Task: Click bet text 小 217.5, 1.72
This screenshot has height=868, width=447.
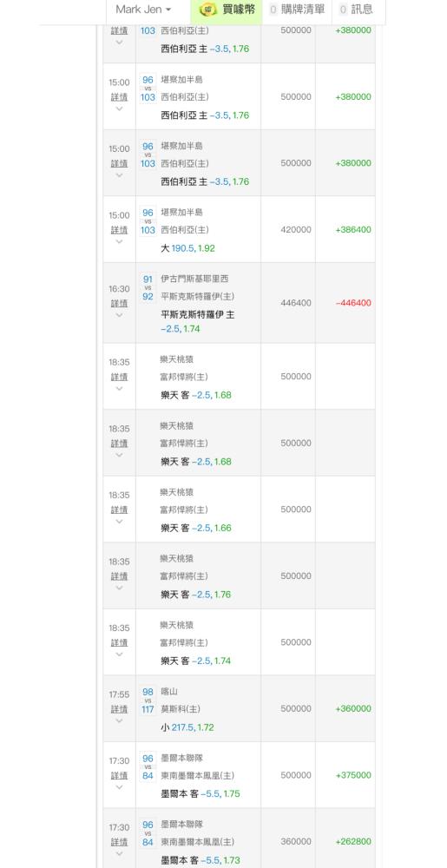Action: tap(187, 727)
